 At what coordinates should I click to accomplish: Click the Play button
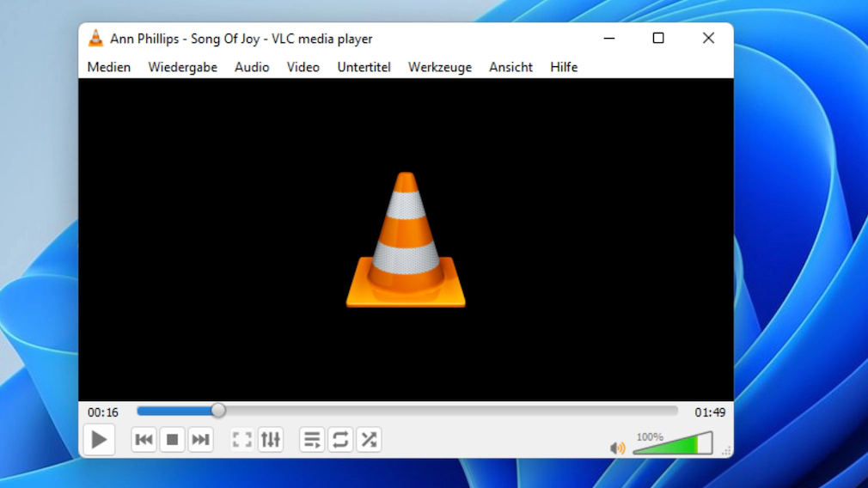(99, 440)
